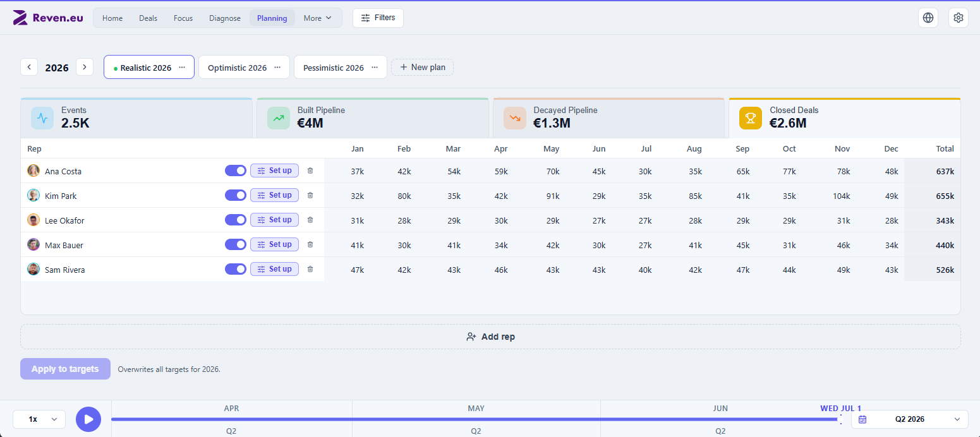Open Pessimistic 2026 plan options ellipsis

(375, 67)
